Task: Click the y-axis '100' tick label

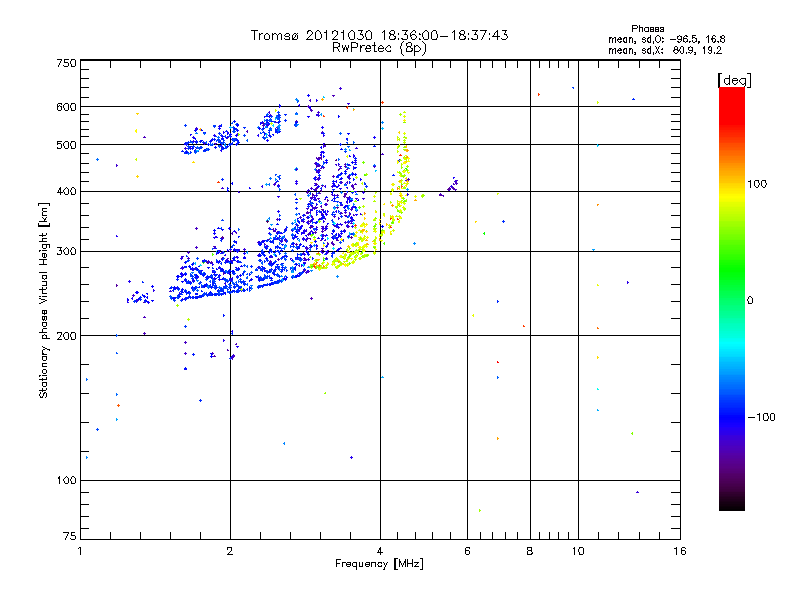Action: tap(67, 481)
